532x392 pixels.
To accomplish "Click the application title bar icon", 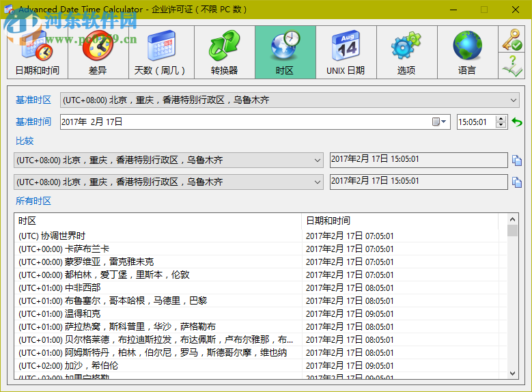I will 9,9.
